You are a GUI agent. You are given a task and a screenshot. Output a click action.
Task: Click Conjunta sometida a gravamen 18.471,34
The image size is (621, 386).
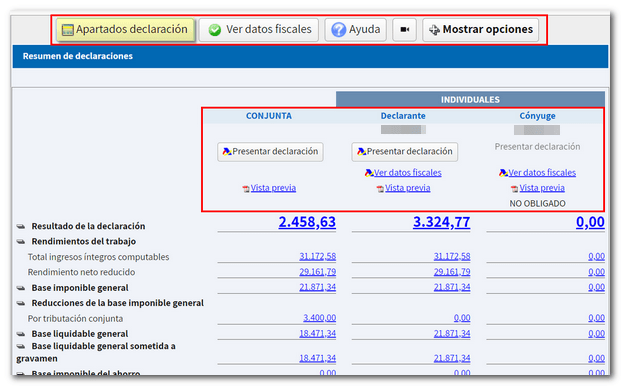[x=318, y=358]
